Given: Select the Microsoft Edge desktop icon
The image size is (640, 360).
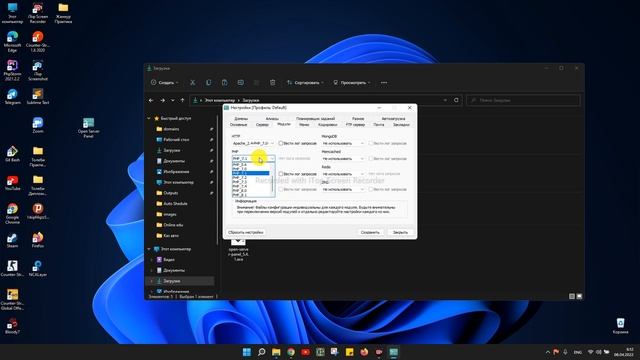Looking at the screenshot, I should click(12, 42).
